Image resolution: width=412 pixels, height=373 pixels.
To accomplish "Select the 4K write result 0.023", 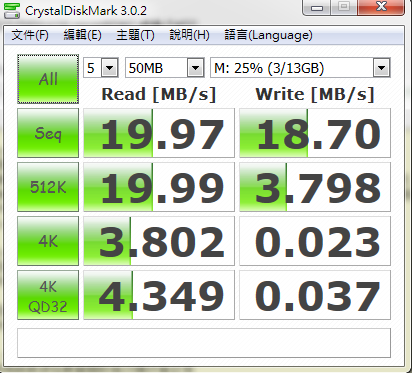I will [315, 241].
